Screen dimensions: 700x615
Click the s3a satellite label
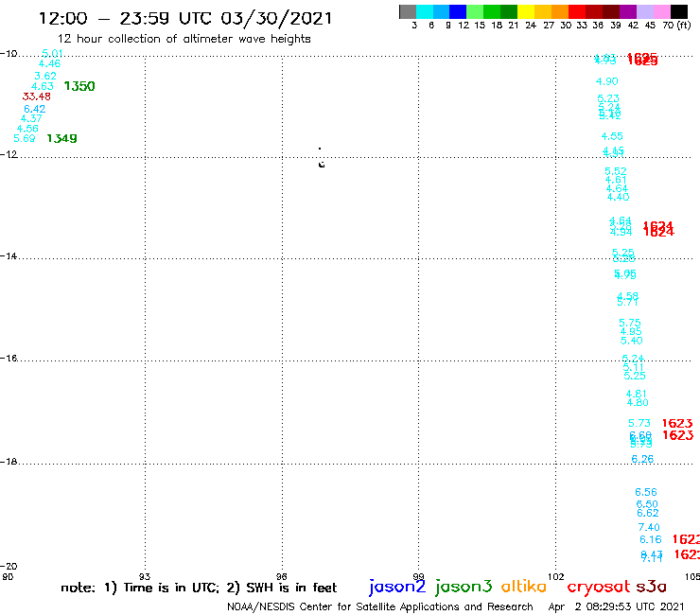652,587
